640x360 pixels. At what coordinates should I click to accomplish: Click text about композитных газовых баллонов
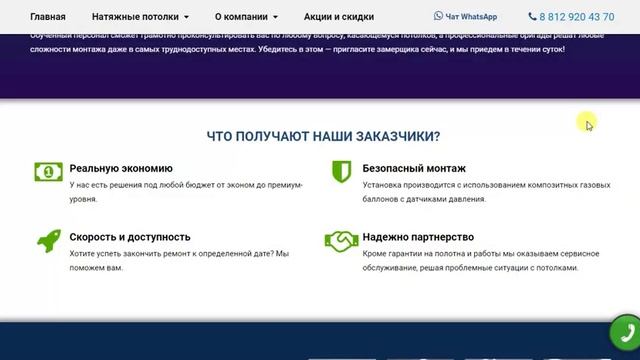point(487,192)
